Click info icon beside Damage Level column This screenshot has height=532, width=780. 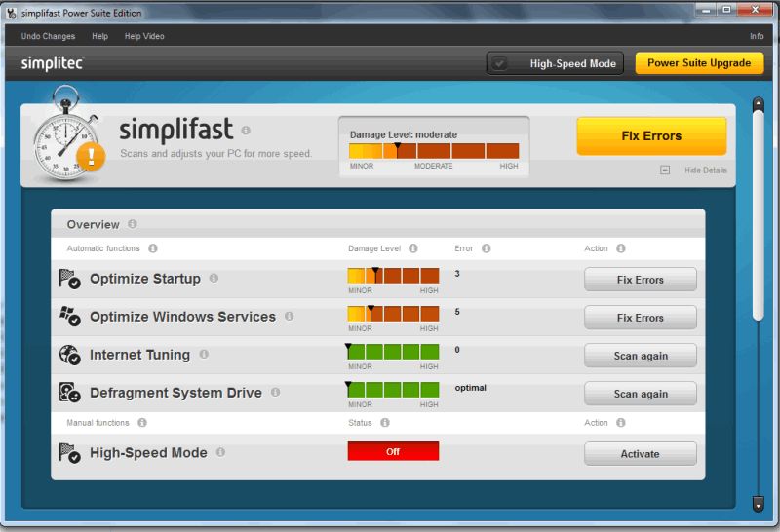[x=412, y=248]
